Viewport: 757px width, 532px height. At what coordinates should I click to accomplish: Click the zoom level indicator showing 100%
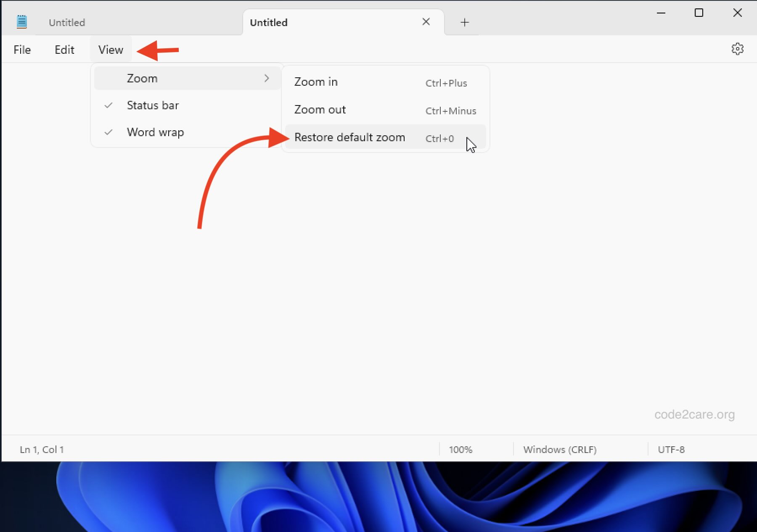[461, 449]
